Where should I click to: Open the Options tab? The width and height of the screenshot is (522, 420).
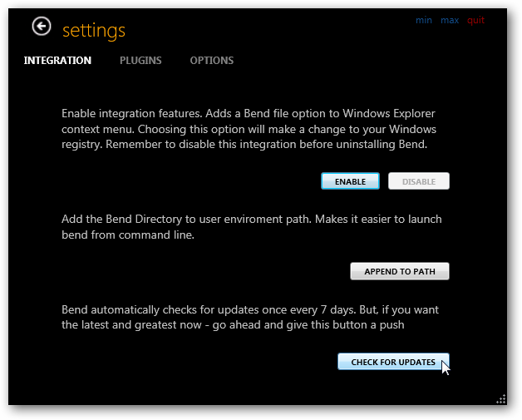(x=212, y=60)
